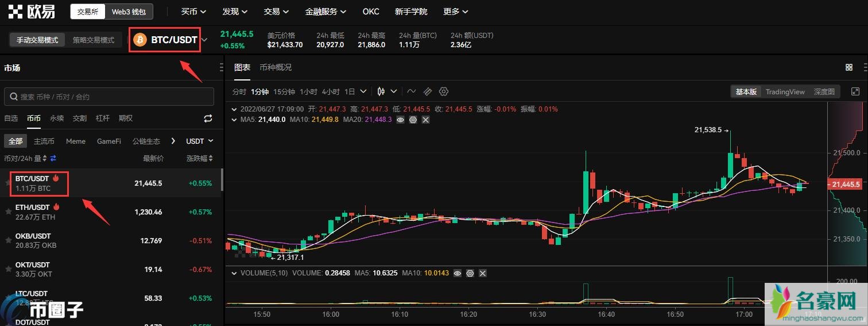Open chart settings gear icon

443,91
